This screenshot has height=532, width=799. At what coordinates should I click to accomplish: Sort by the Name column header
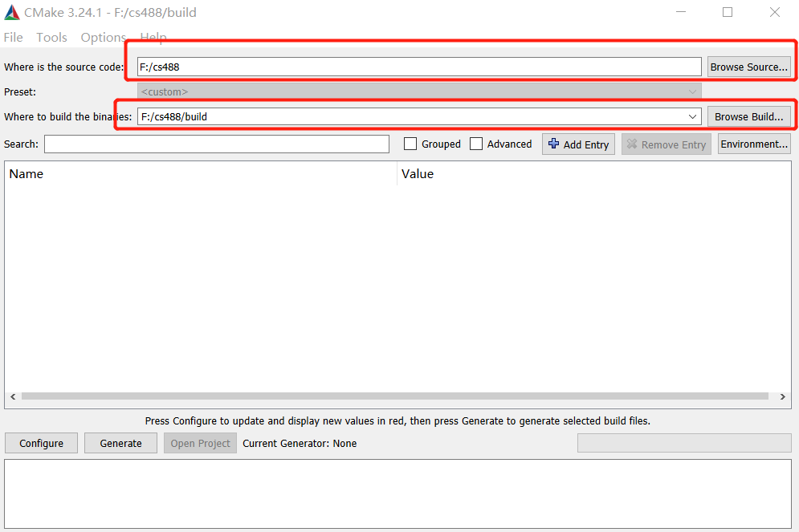(x=201, y=173)
